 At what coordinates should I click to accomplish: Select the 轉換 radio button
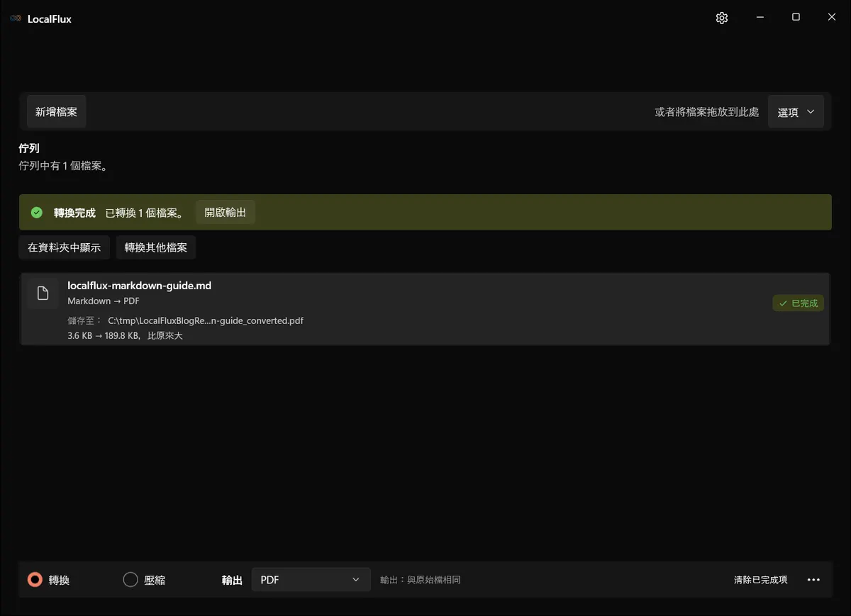pyautogui.click(x=35, y=580)
